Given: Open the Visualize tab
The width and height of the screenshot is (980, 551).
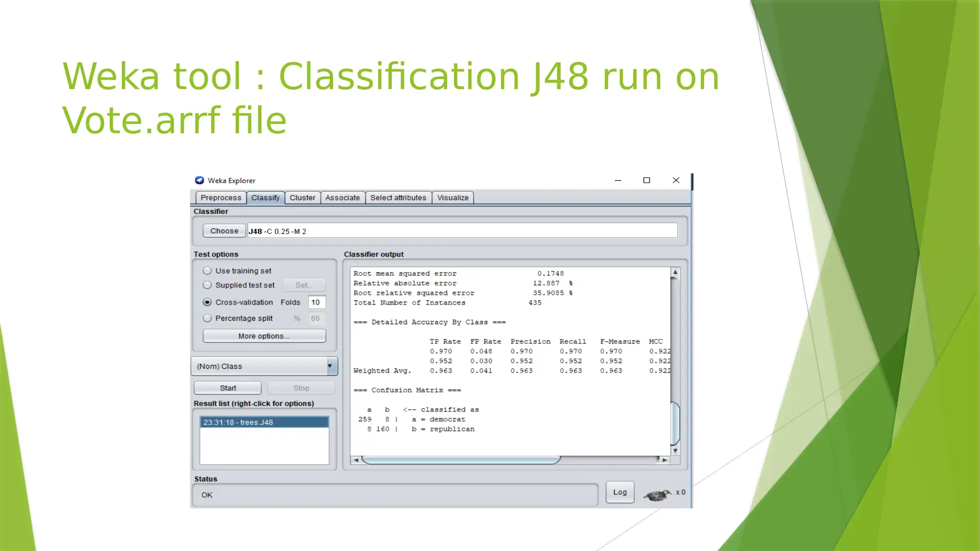Looking at the screenshot, I should pos(453,198).
